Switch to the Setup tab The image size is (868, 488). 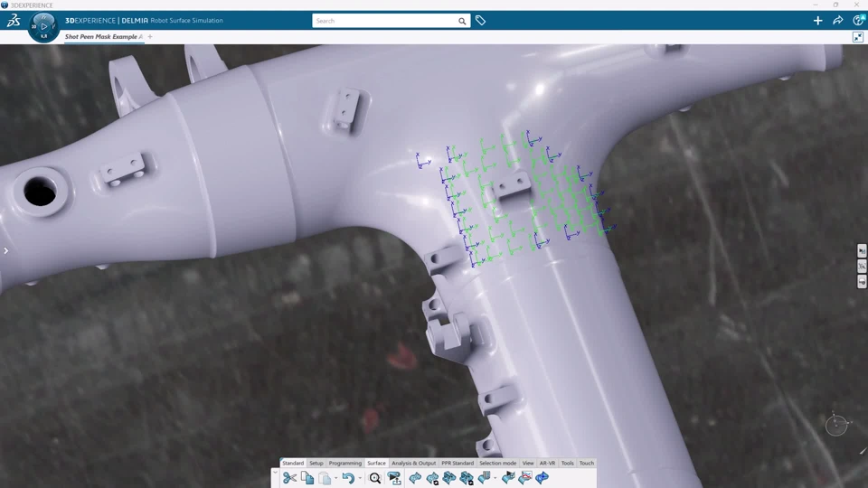point(316,463)
